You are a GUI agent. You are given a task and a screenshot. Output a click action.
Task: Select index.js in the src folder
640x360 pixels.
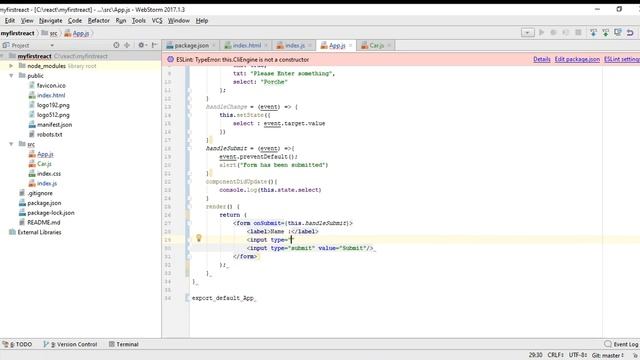click(47, 183)
